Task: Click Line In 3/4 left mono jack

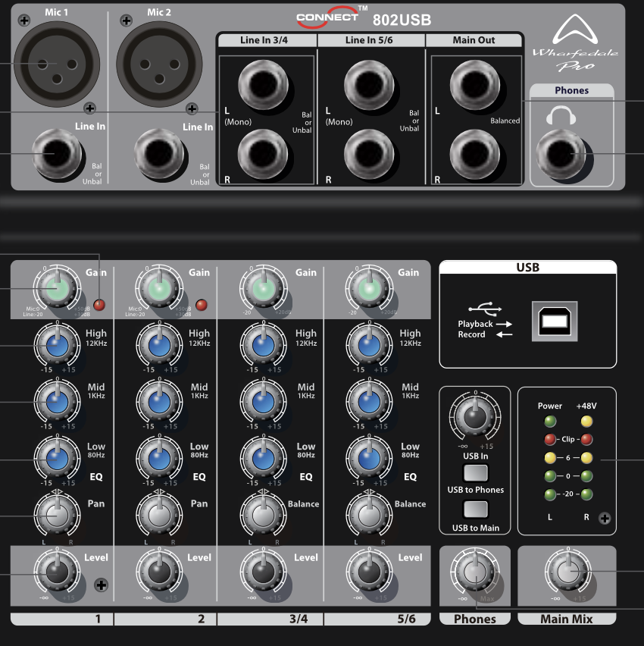Action: (x=261, y=86)
